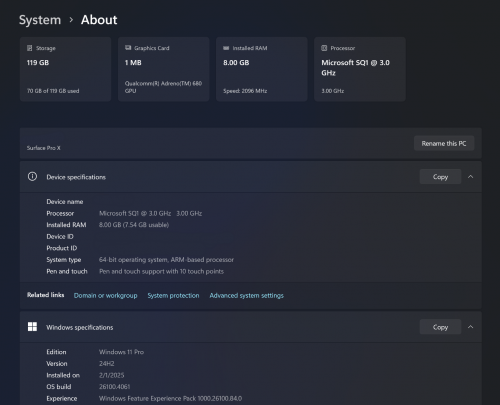Open Domain or workgroup link

[x=105, y=296]
